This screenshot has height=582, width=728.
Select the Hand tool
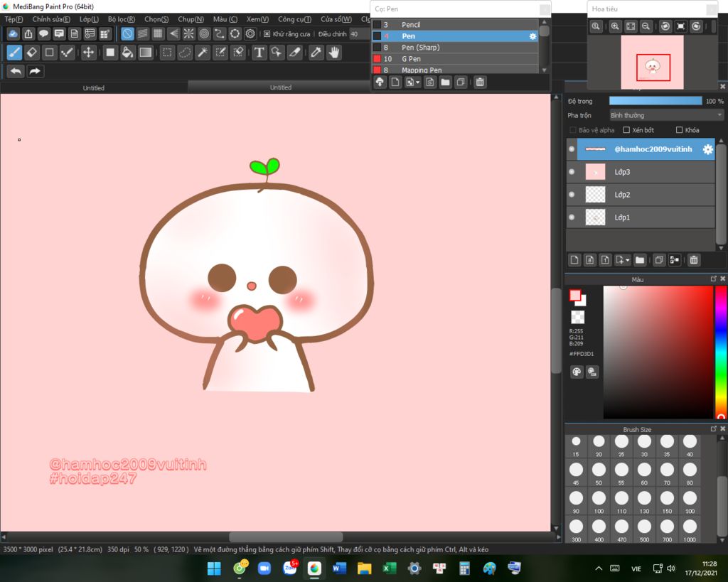(334, 53)
